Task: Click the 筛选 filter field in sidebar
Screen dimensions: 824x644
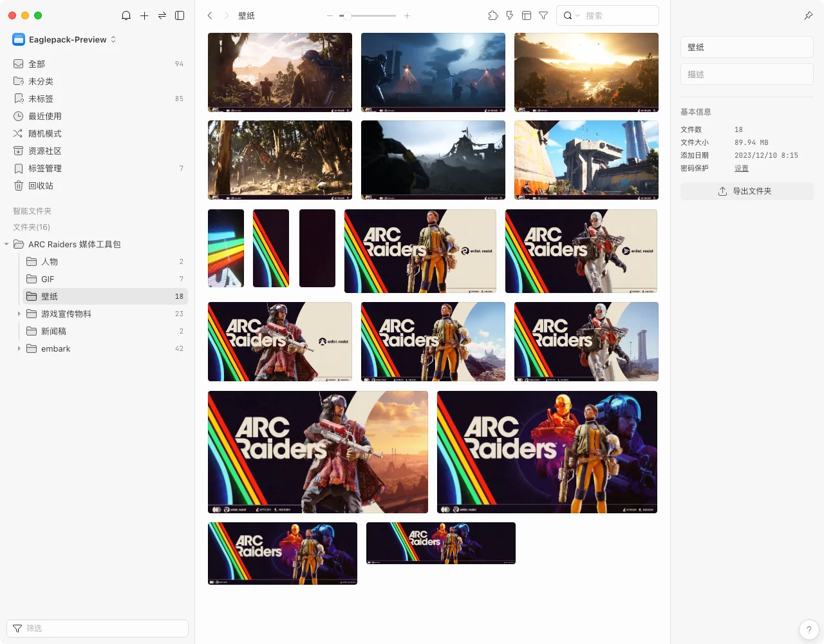Action: [x=97, y=629]
